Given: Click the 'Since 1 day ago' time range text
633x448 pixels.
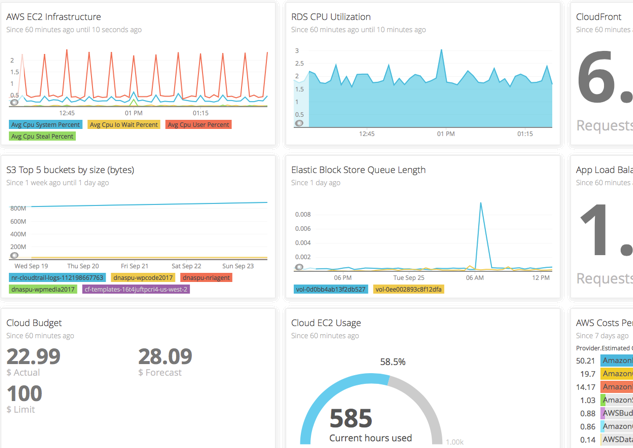Looking at the screenshot, I should pyautogui.click(x=316, y=182).
